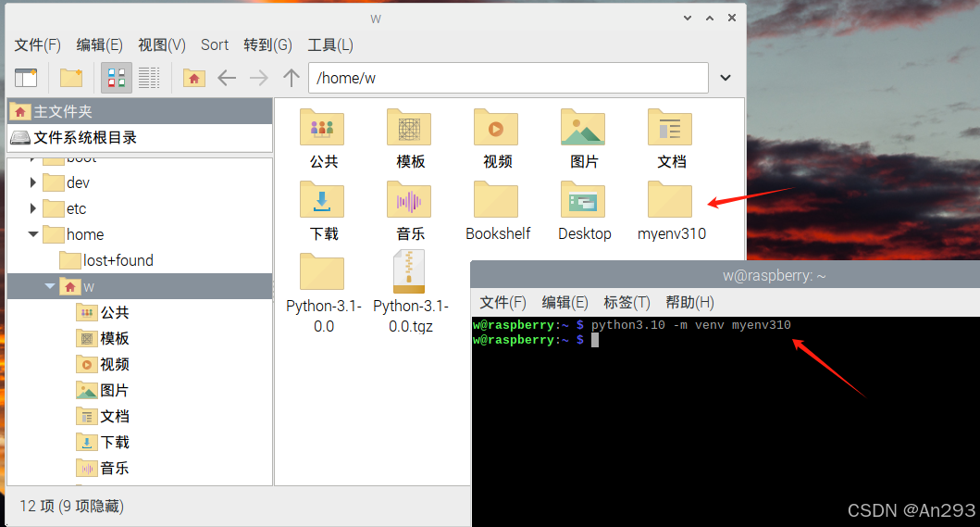Switch to icon view mode
980x527 pixels.
117,78
